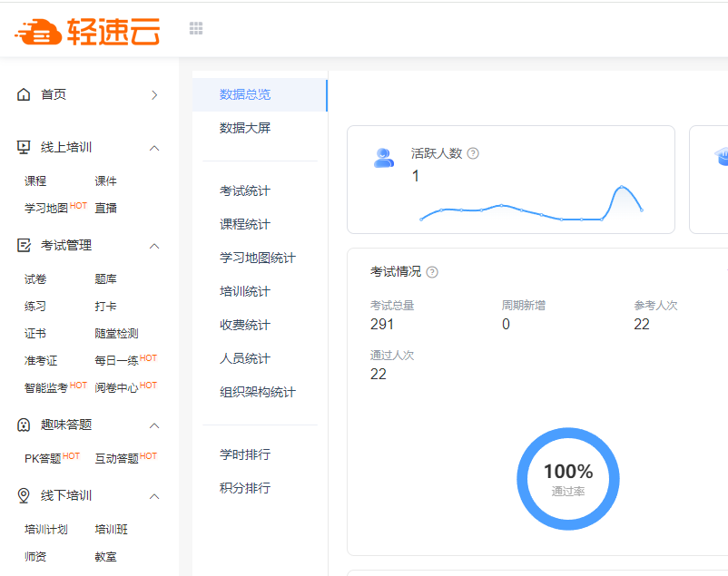Open 智能监考 link

click(x=45, y=388)
